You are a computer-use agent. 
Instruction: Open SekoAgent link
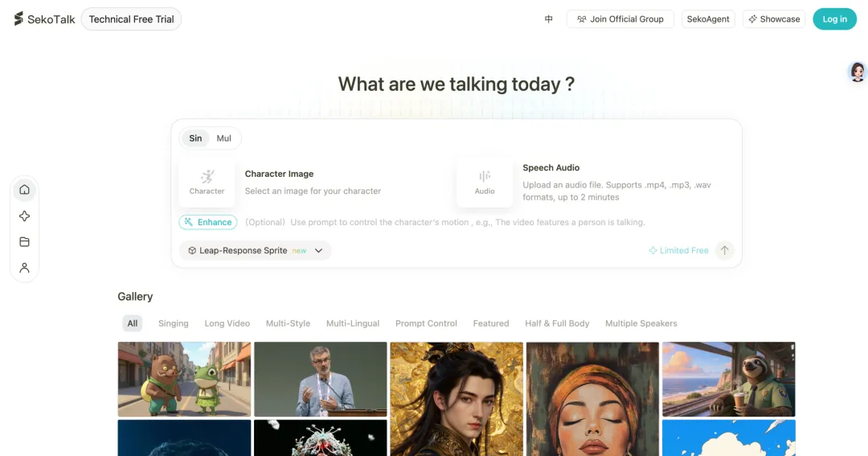click(x=708, y=18)
